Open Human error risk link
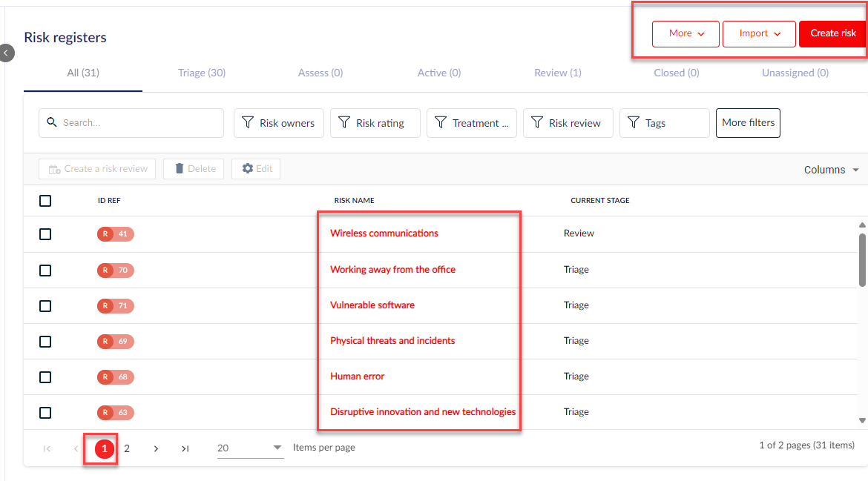Image resolution: width=868 pixels, height=481 pixels. [x=357, y=376]
